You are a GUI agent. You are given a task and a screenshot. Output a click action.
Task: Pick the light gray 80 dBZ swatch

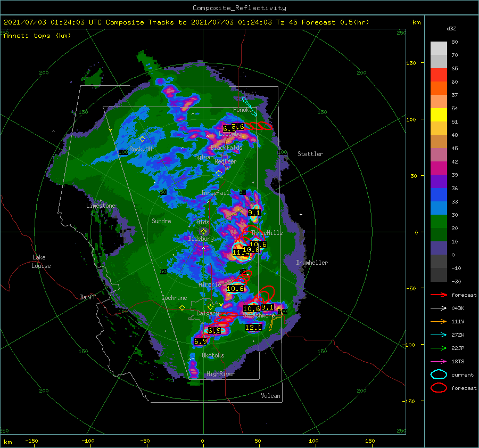coord(439,48)
